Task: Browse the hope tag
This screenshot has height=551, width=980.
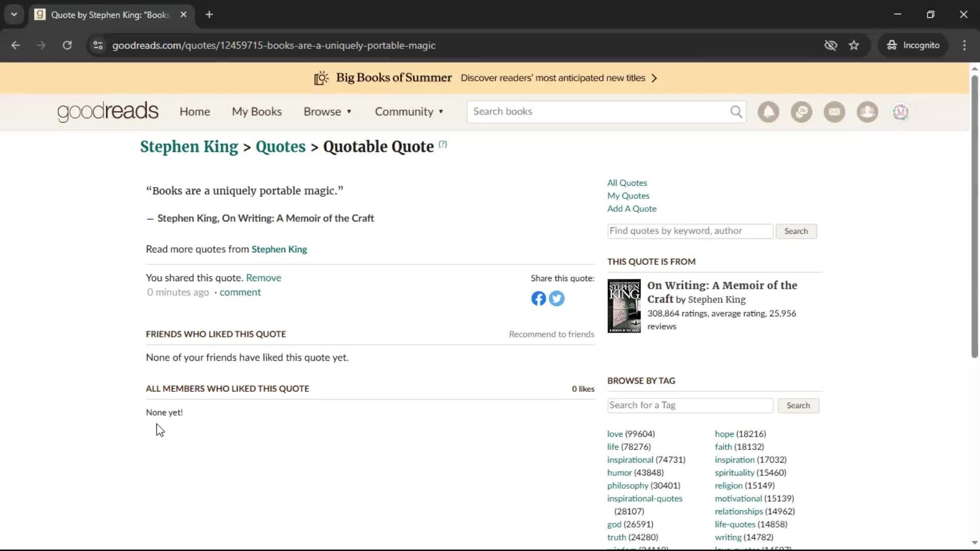Action: (724, 434)
